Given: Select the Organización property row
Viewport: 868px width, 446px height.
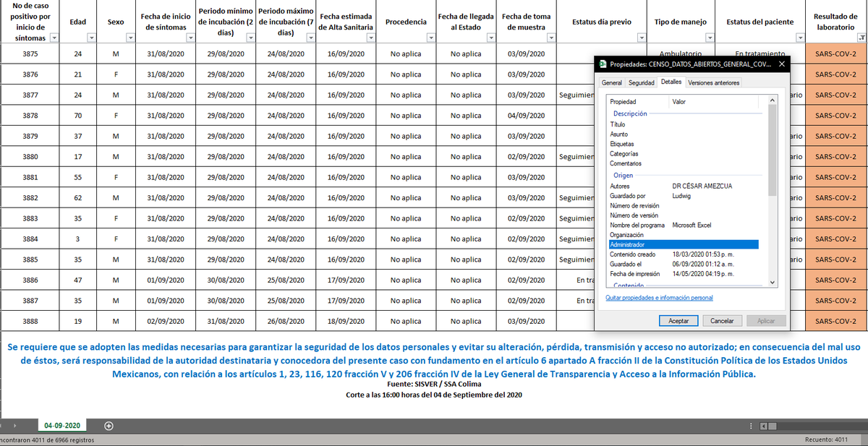Looking at the screenshot, I should click(684, 235).
